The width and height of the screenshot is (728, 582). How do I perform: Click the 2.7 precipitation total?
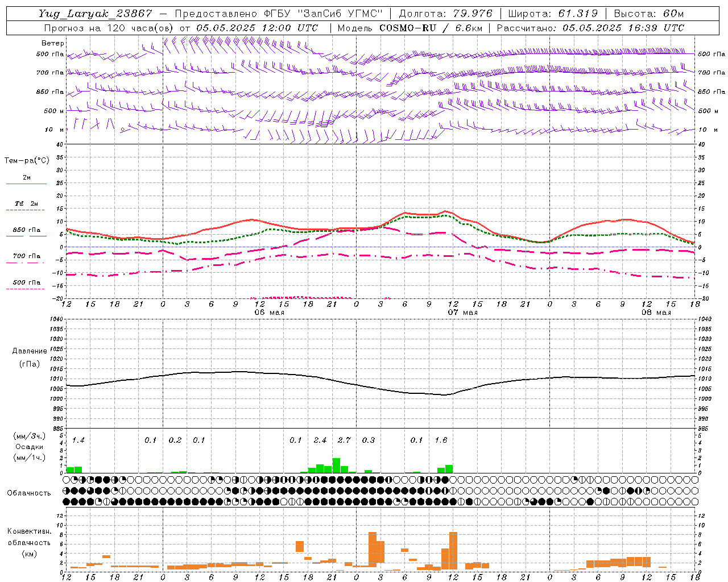(344, 440)
